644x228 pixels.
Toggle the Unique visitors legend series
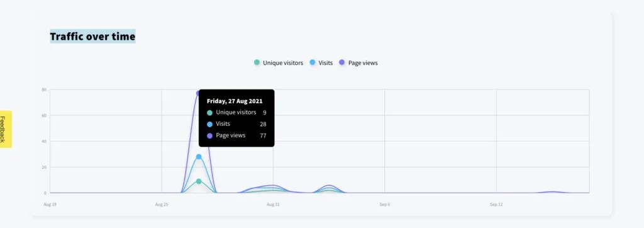pyautogui.click(x=279, y=63)
